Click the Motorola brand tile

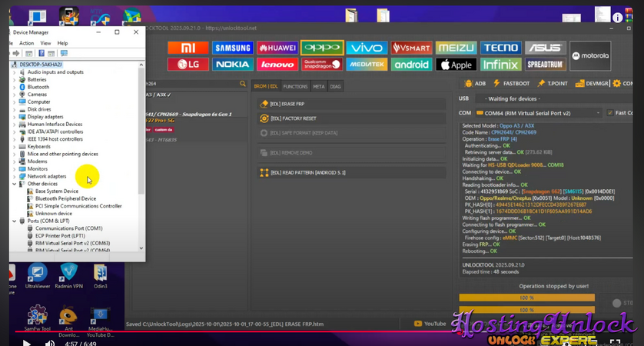click(x=590, y=56)
